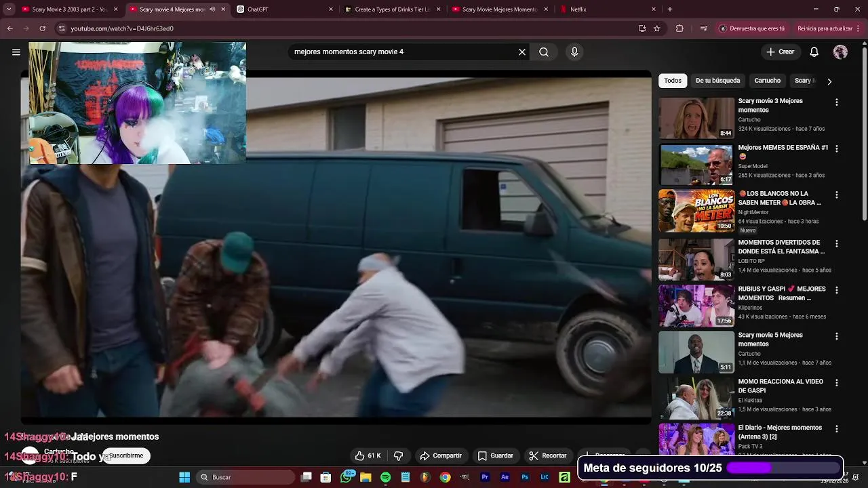
Task: Open the Windows Start menu
Action: coord(184,477)
